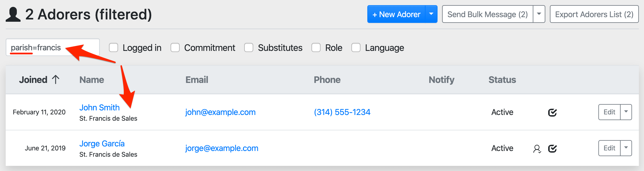Open the john@example.com email link

[x=220, y=112]
